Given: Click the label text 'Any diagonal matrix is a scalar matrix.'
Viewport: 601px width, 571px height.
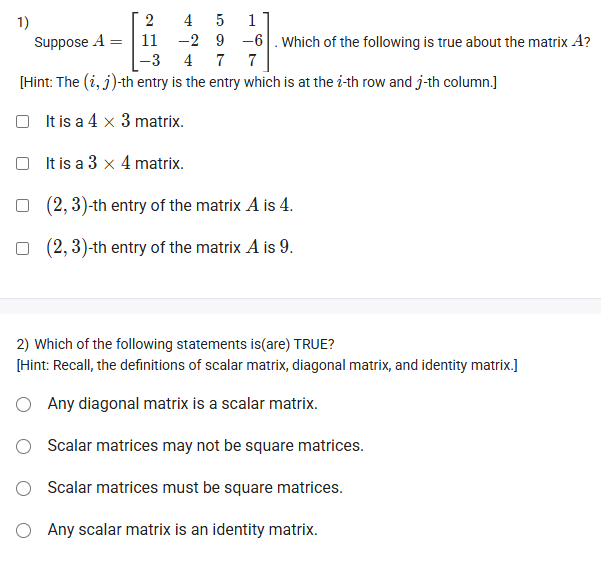Looking at the screenshot, I should [182, 405].
